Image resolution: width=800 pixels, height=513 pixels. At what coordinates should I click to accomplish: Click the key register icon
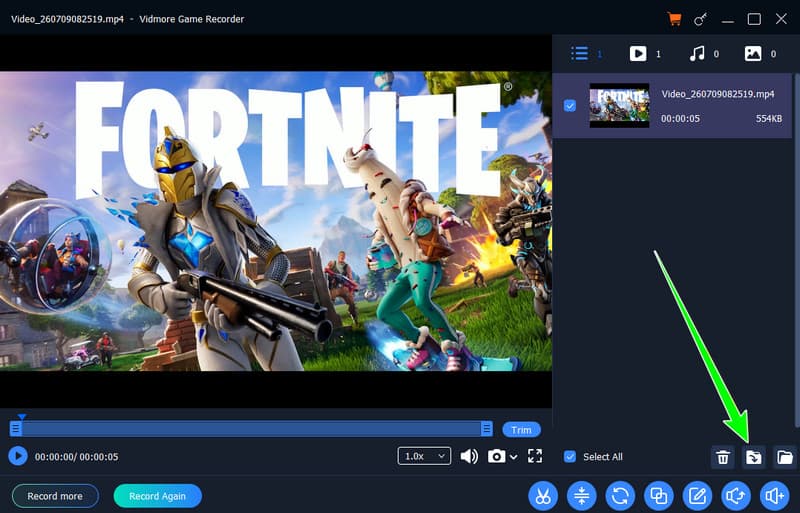pyautogui.click(x=701, y=19)
